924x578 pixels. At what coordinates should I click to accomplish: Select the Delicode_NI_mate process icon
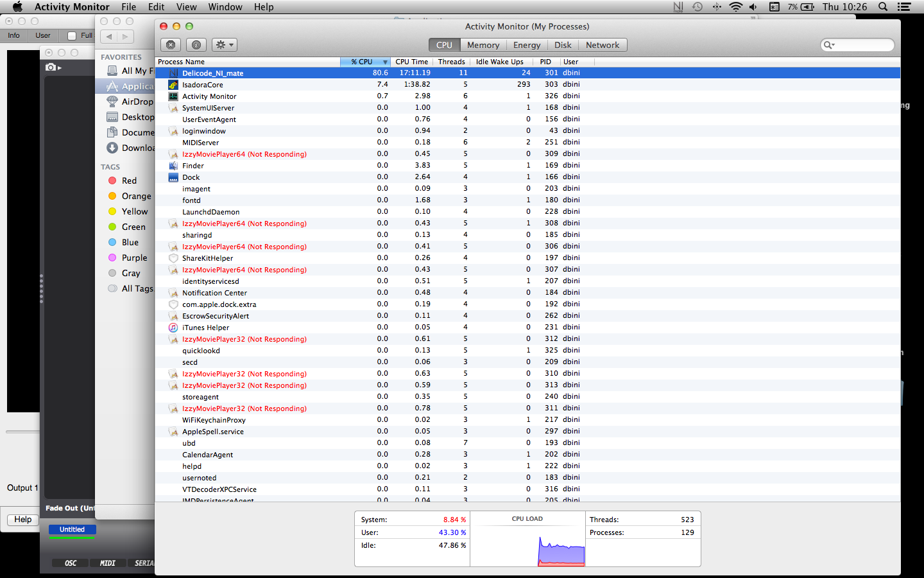173,73
